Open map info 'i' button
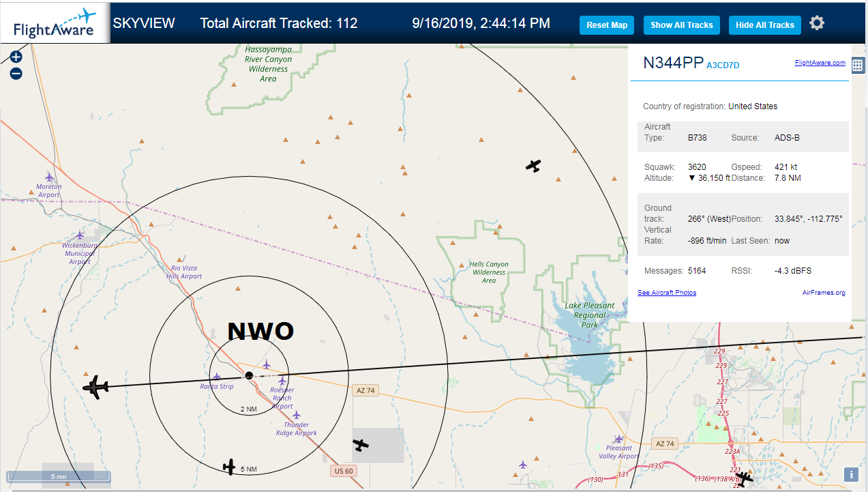The width and height of the screenshot is (868, 492). click(851, 475)
